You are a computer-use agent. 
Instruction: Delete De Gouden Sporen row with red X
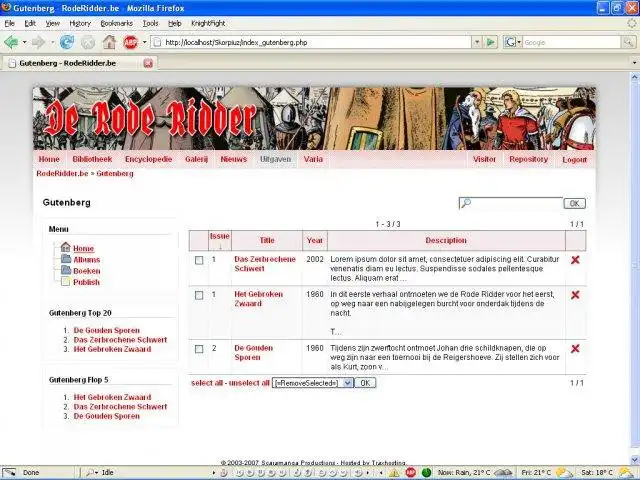(x=575, y=349)
